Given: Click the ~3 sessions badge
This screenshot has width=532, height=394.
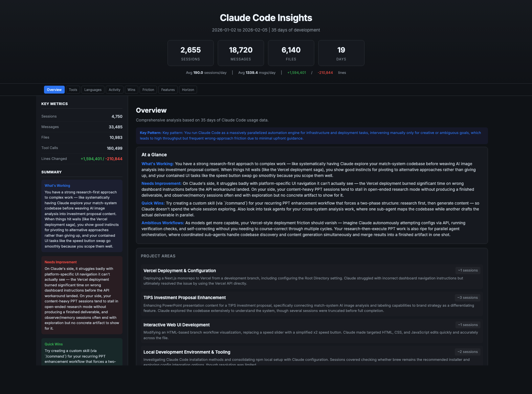Looking at the screenshot, I should (x=468, y=297).
